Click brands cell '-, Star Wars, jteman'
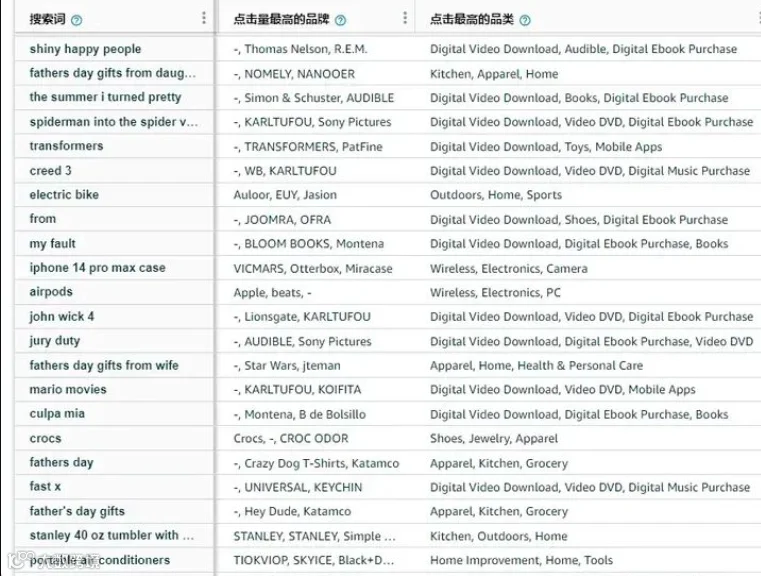 [287, 366]
